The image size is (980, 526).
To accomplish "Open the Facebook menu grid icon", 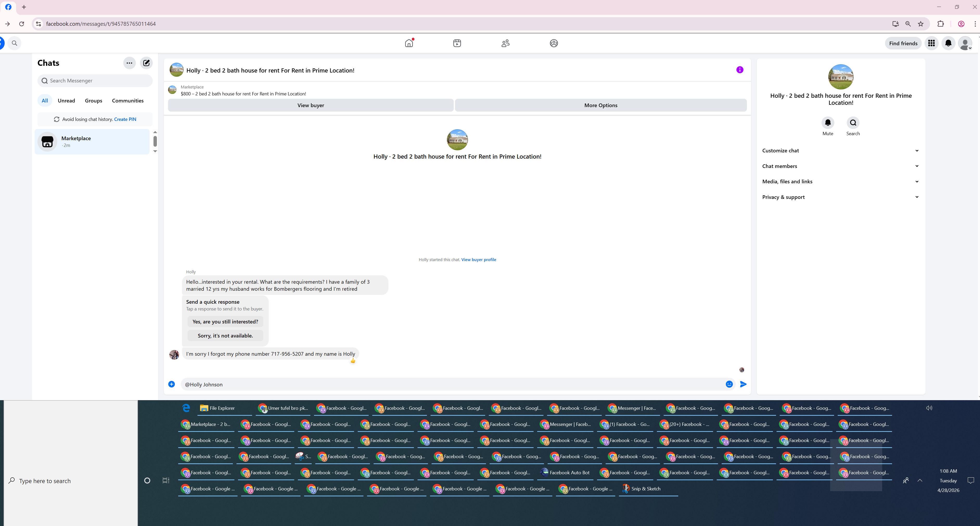I will [931, 43].
